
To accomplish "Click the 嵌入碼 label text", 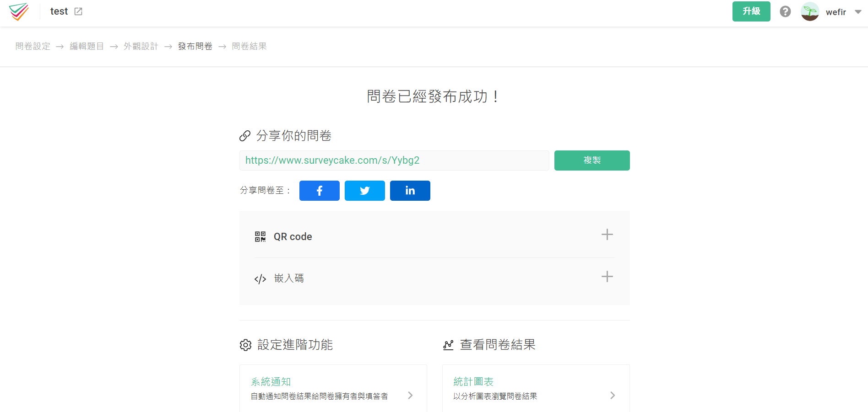I will coord(289,278).
